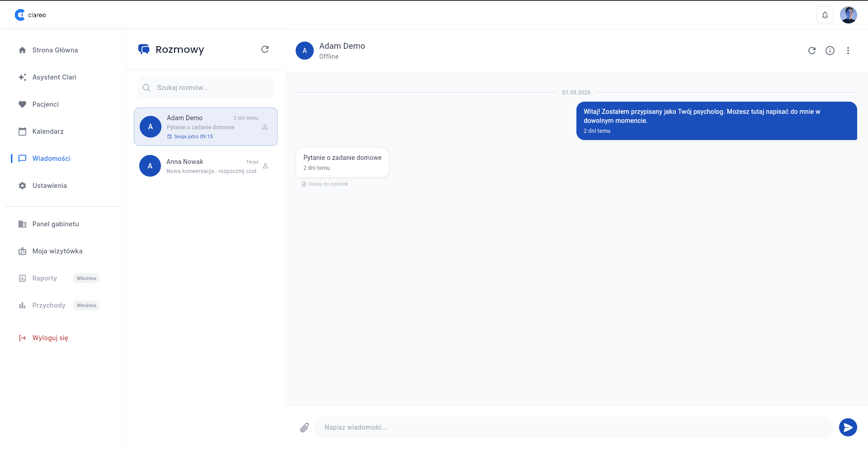This screenshot has width=868, height=449.
Task: Click the search magnifier icon
Action: (x=146, y=88)
